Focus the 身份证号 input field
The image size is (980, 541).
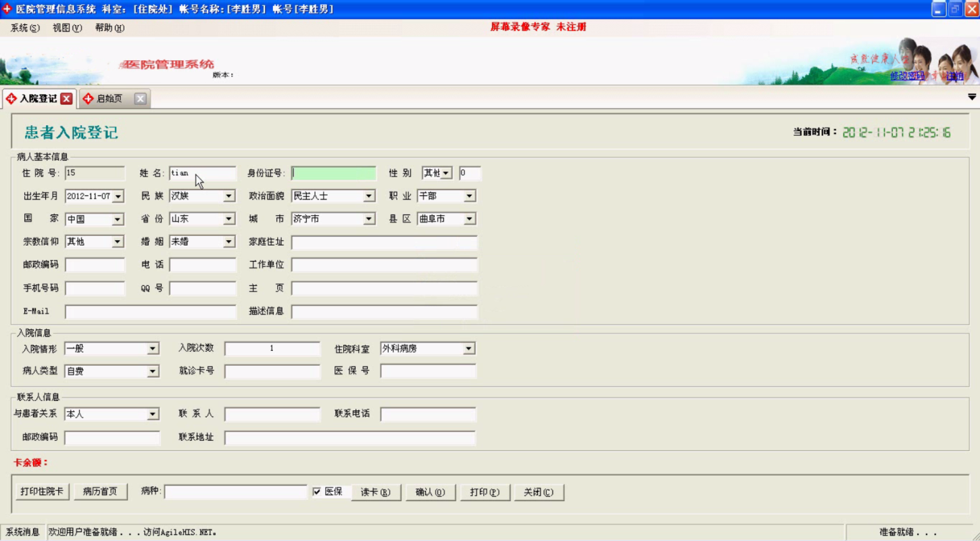point(333,173)
